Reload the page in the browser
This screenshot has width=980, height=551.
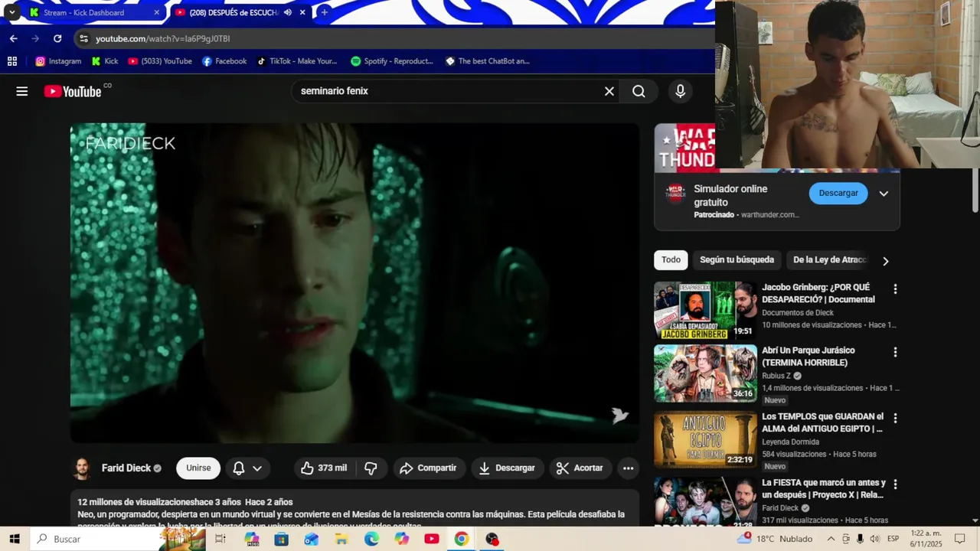tap(57, 38)
